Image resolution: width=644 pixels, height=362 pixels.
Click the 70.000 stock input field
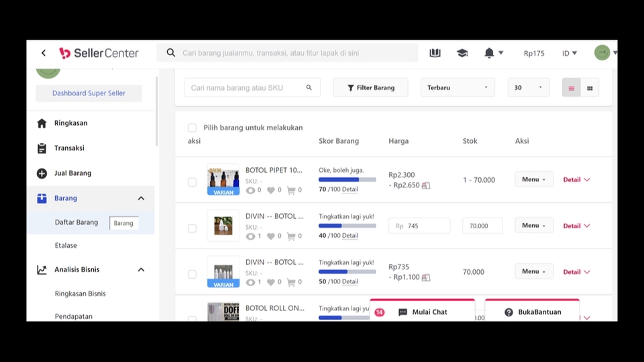tap(482, 226)
